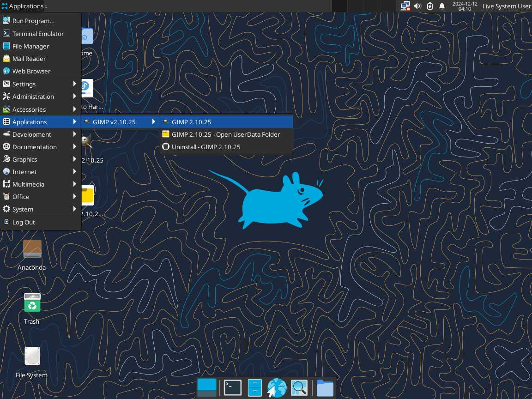Click the Settings category icon
This screenshot has width=532, height=399.
tap(6, 84)
